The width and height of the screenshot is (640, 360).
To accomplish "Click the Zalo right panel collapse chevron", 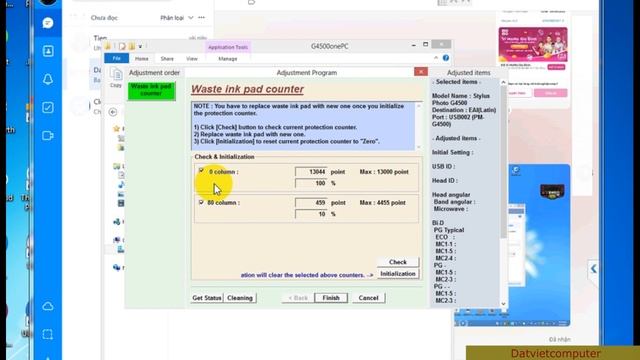I will point(594,269).
